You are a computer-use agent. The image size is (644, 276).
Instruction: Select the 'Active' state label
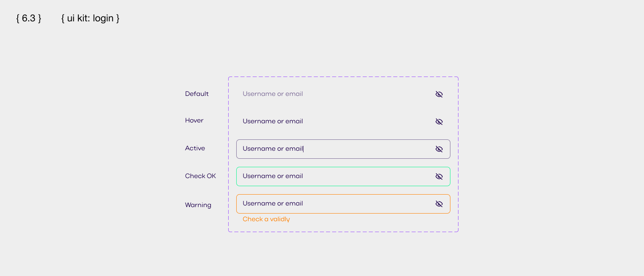[x=195, y=148]
